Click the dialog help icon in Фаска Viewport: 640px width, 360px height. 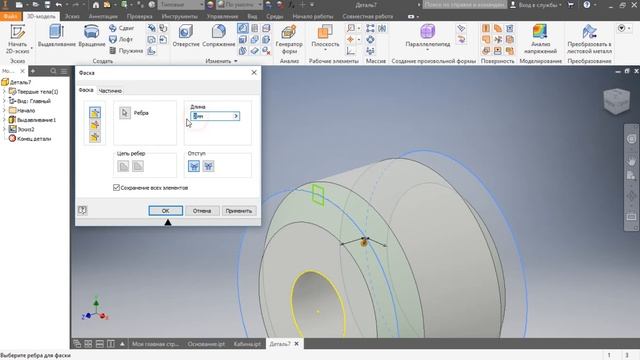click(82, 210)
